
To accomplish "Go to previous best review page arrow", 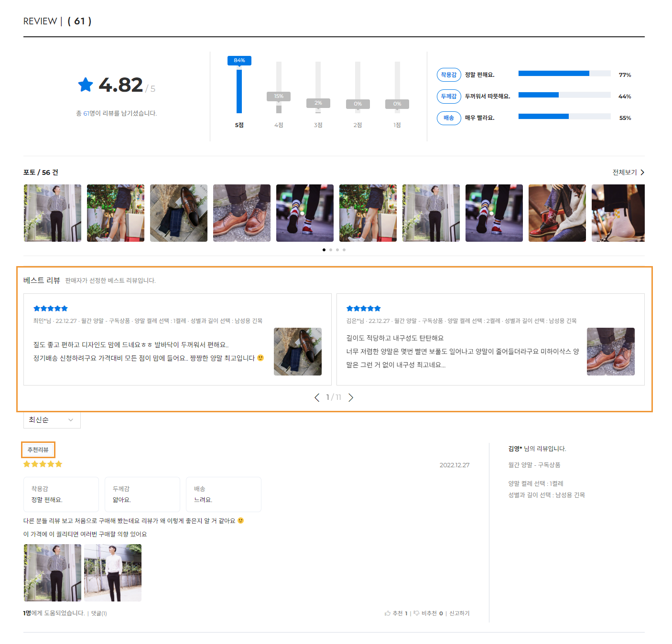I will click(x=317, y=397).
